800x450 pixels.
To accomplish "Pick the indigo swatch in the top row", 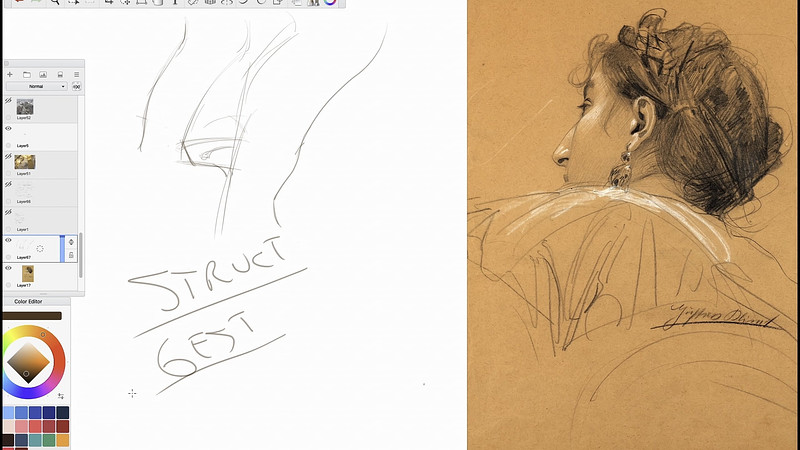I will click(49, 412).
